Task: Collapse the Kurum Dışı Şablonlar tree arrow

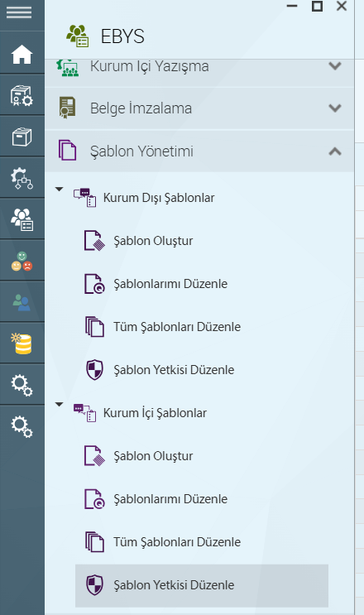Action: pos(60,190)
